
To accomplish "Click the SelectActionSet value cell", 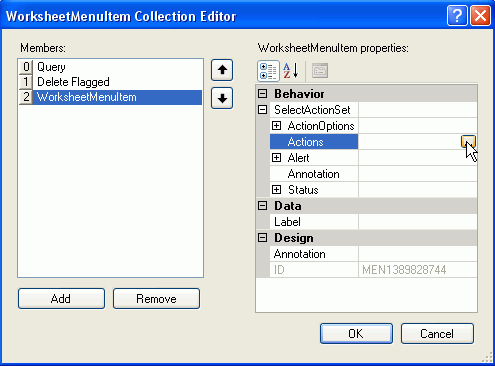I will (418, 110).
